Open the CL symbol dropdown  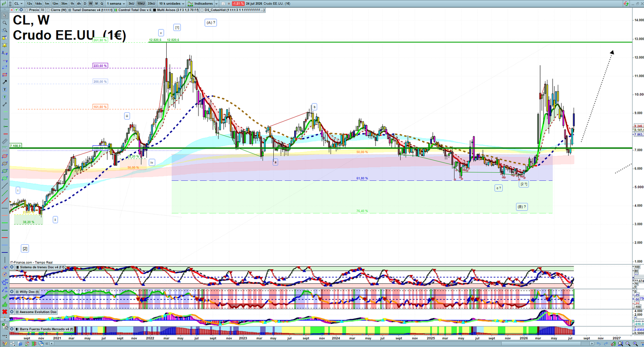click(19, 3)
